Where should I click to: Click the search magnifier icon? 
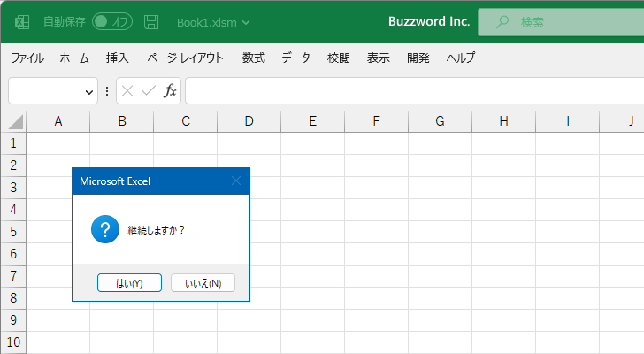point(502,22)
